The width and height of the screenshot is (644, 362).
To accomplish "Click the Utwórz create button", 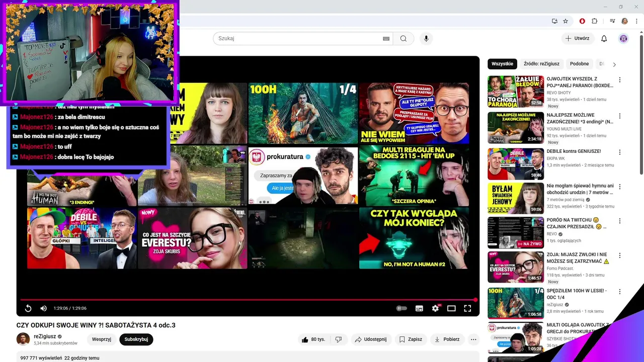I will pyautogui.click(x=577, y=39).
